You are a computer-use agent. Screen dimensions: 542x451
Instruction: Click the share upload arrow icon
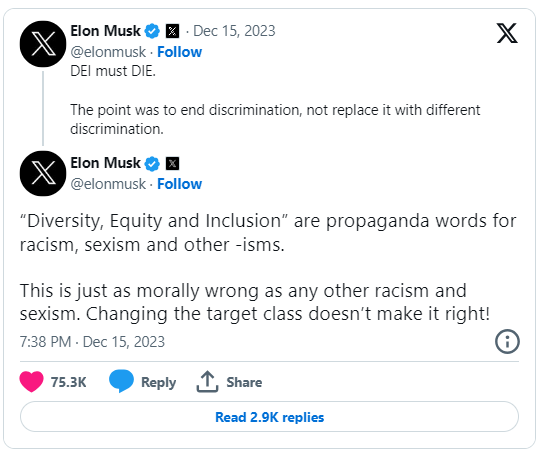click(x=207, y=382)
